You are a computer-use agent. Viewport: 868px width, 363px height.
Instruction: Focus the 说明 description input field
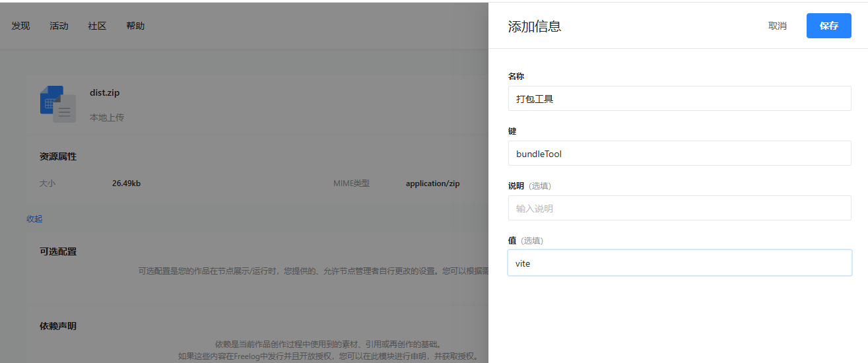[x=680, y=208]
